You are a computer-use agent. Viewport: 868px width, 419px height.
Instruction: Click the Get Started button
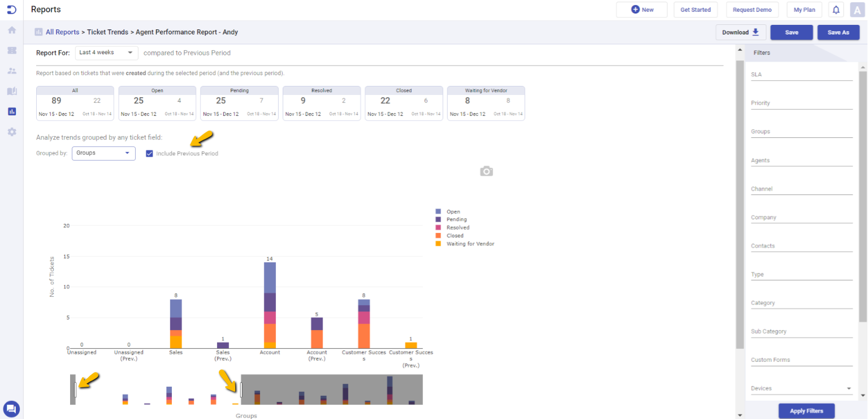(696, 10)
